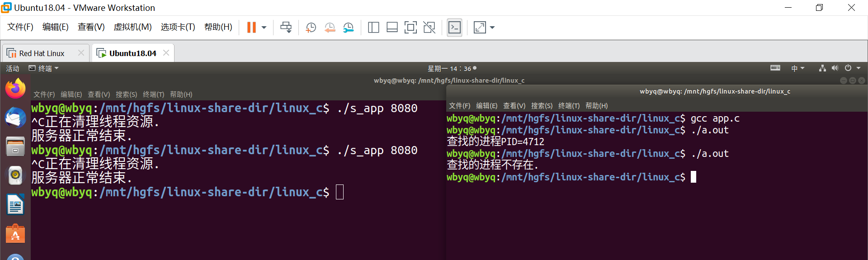868x260 pixels.
Task: Maximize the background left terminal window
Action: click(x=852, y=80)
